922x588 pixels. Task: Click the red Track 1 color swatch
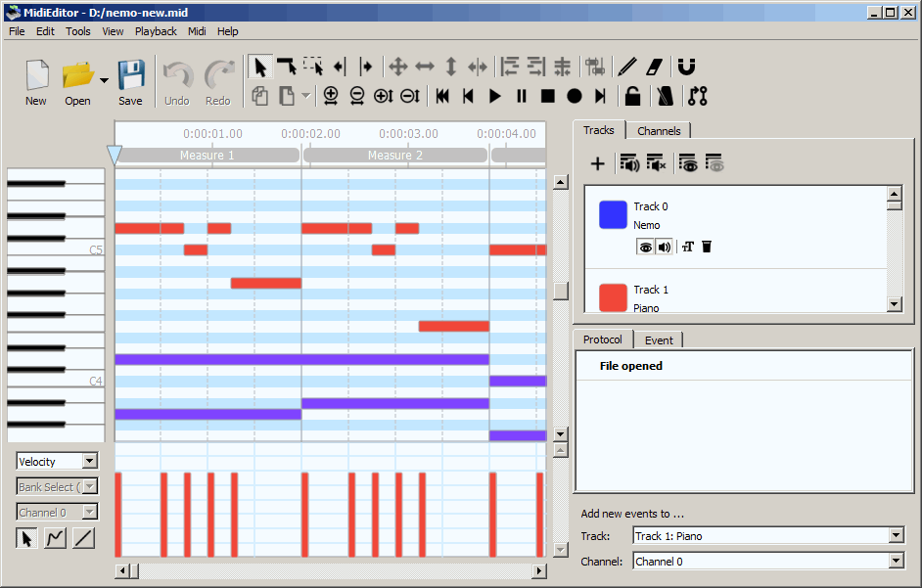click(613, 297)
